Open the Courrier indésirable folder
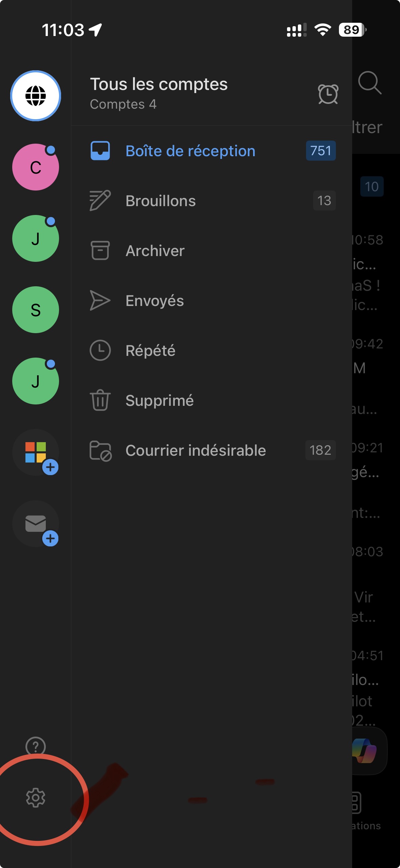 [211, 450]
